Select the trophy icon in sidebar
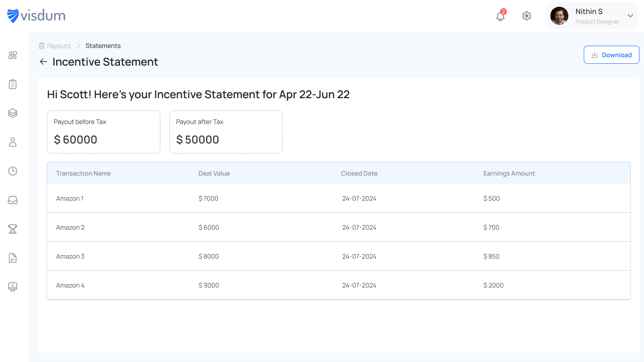This screenshot has height=362, width=644. pyautogui.click(x=13, y=229)
